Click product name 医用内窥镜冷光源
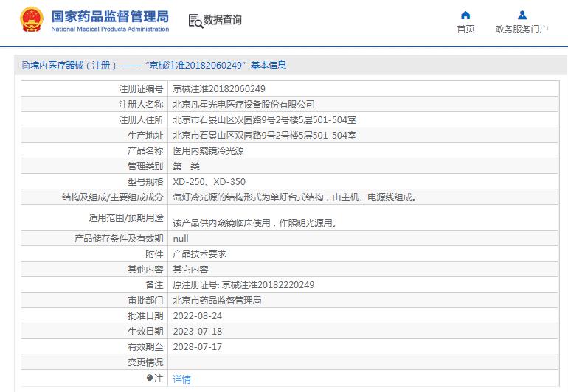568x392 pixels. (208, 150)
